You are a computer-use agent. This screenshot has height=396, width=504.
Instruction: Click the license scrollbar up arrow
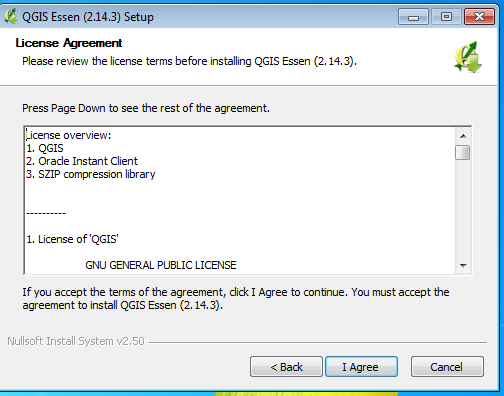coord(463,136)
